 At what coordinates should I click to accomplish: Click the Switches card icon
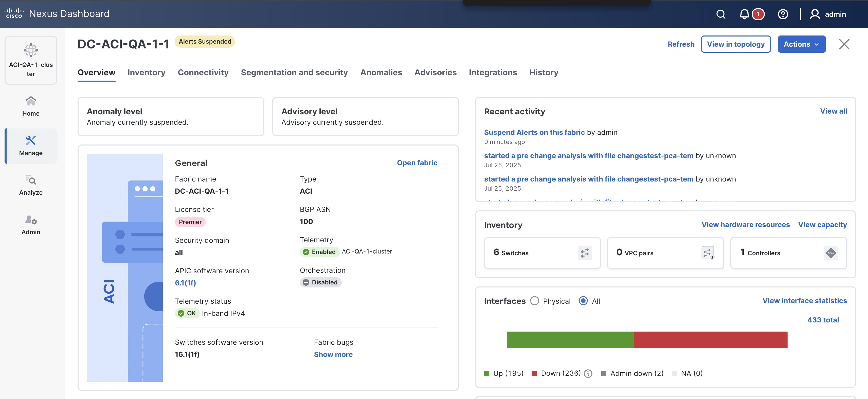(x=585, y=253)
